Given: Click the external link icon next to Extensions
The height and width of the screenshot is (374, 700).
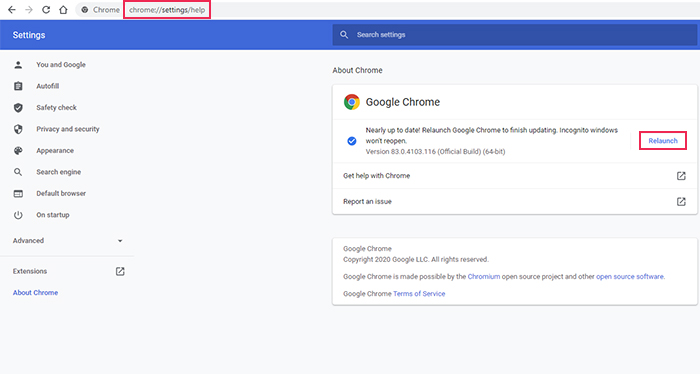Looking at the screenshot, I should tap(120, 271).
